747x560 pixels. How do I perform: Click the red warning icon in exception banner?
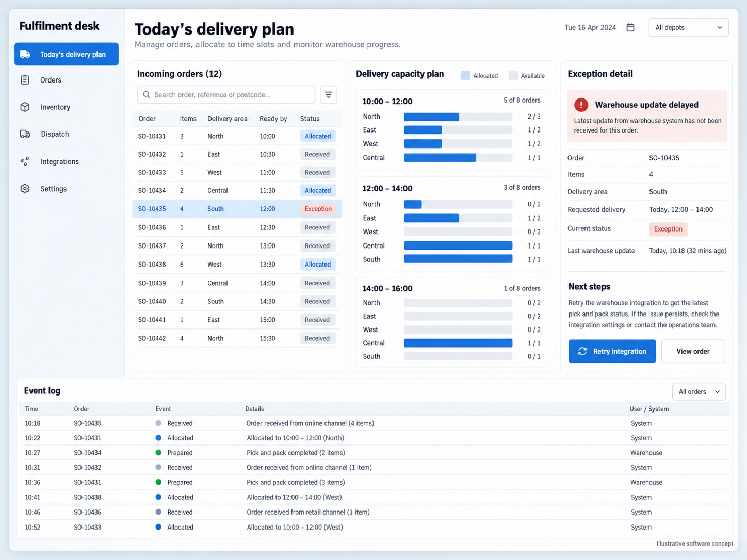point(581,105)
